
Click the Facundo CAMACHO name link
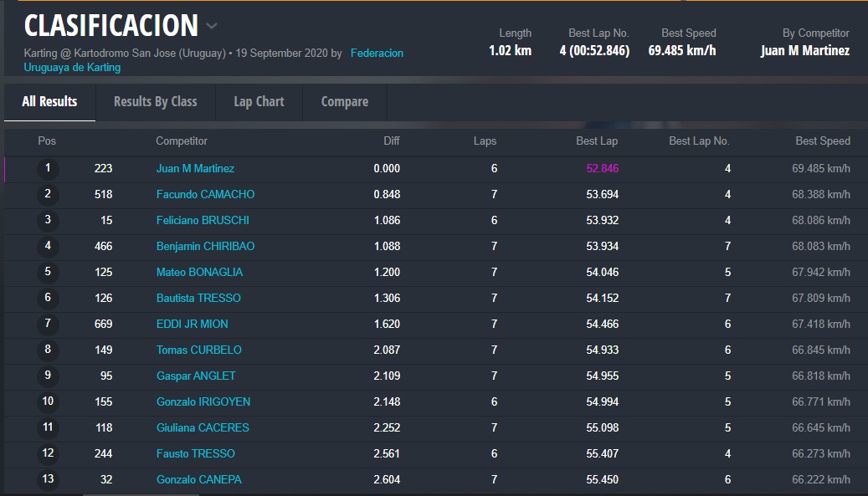click(205, 194)
